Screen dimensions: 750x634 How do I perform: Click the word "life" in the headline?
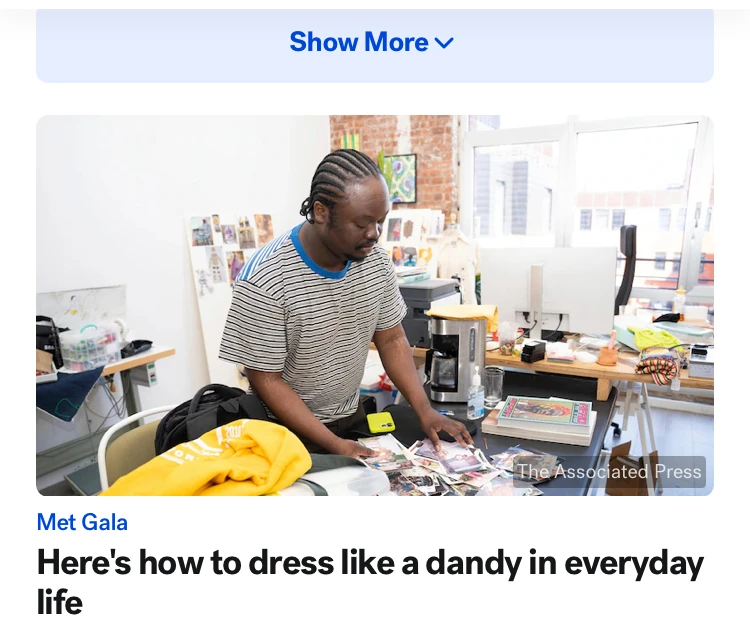60,602
